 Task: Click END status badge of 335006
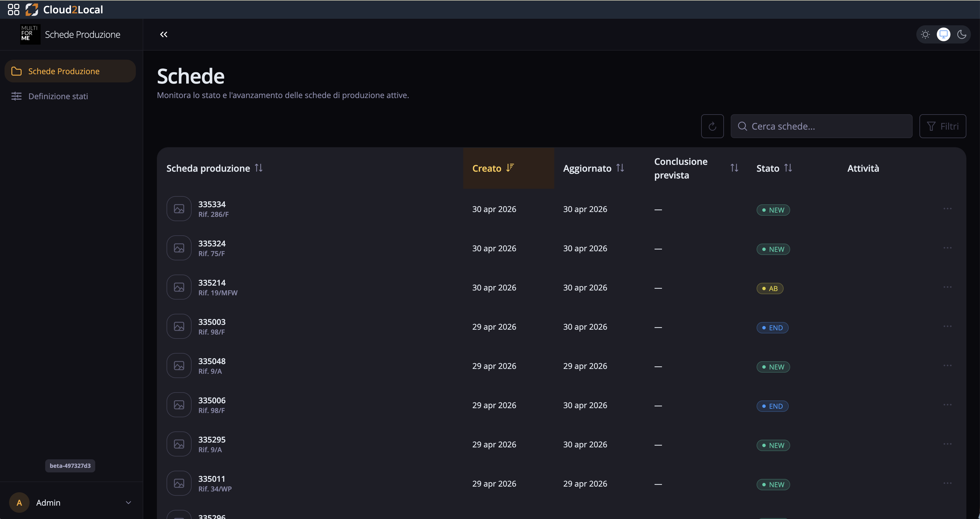pos(772,406)
